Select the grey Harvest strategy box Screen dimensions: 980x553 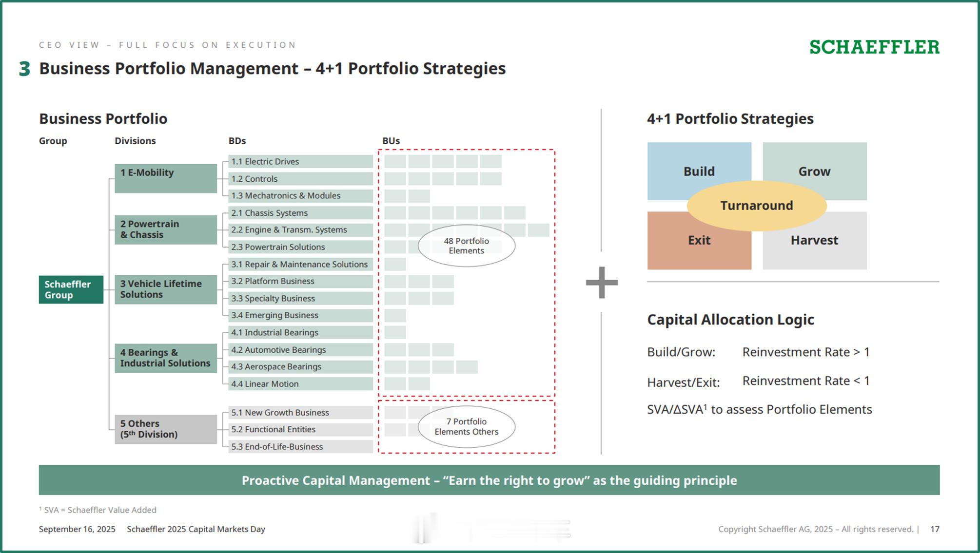pos(815,241)
